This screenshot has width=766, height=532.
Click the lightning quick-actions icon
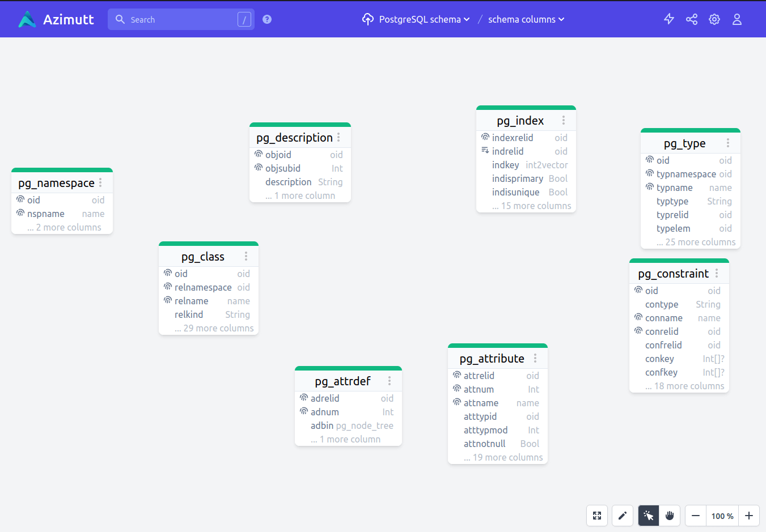668,19
